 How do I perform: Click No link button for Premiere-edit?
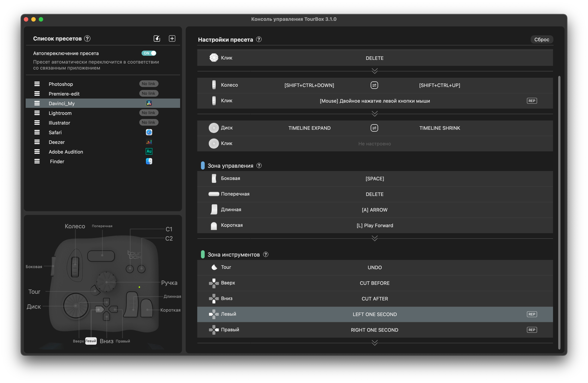click(x=148, y=93)
